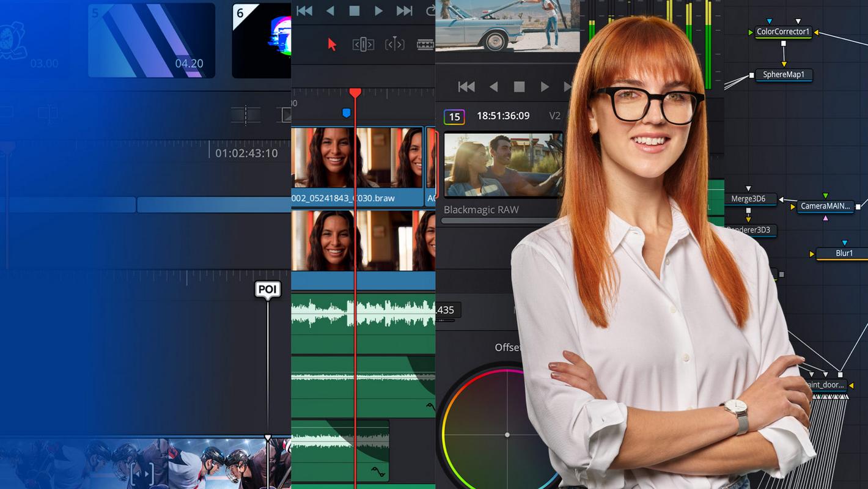
Task: Stop playback in color viewer transport
Action: [519, 87]
